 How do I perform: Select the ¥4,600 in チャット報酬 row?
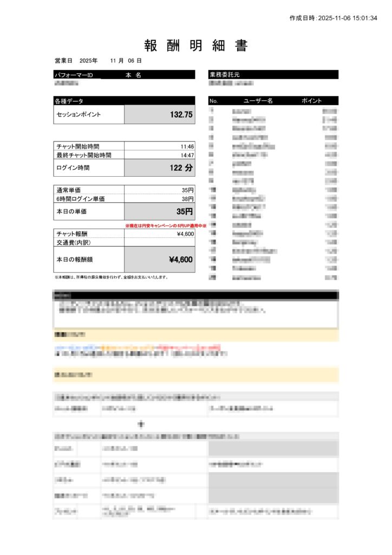pos(185,234)
